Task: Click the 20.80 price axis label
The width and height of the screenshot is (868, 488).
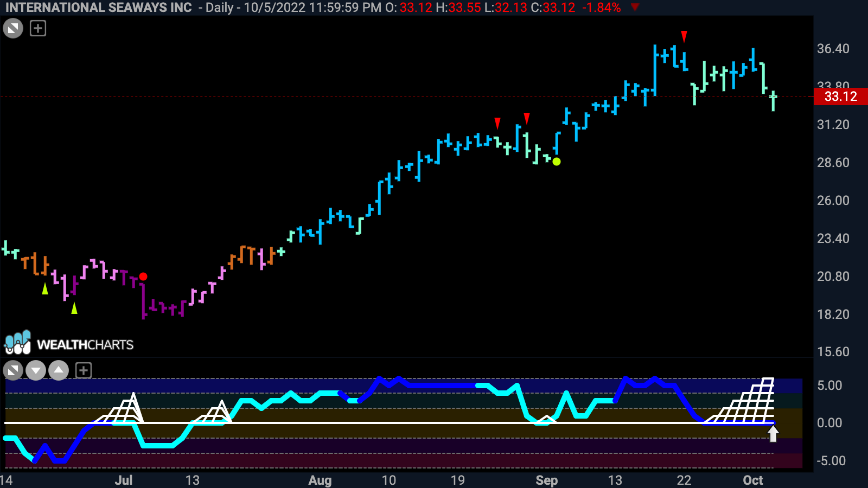Action: tap(833, 277)
